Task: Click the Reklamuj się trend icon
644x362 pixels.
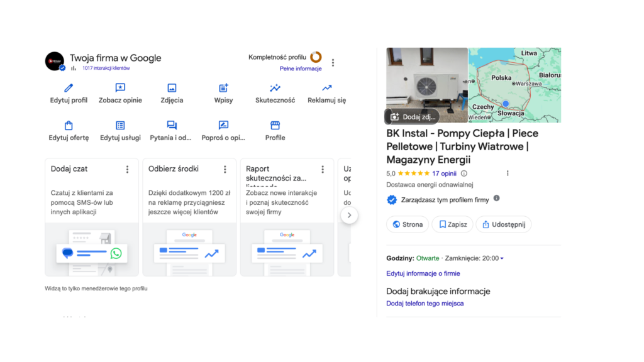Action: pos(326,88)
